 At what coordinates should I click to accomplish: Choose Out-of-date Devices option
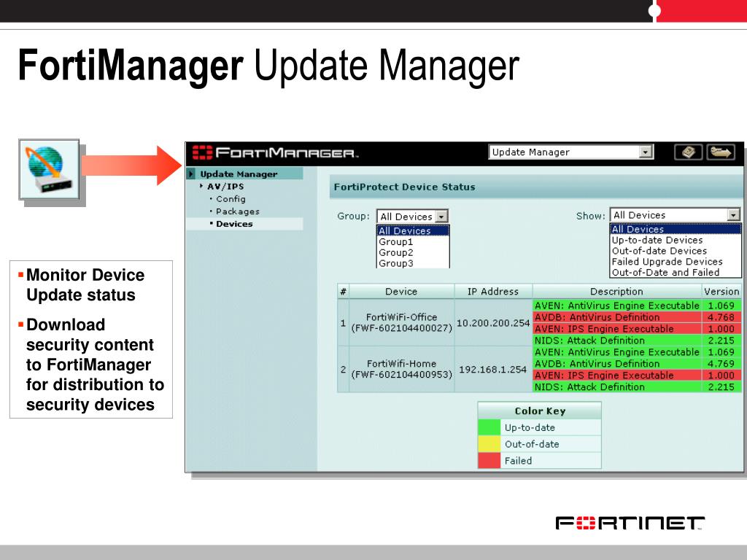pyautogui.click(x=676, y=251)
